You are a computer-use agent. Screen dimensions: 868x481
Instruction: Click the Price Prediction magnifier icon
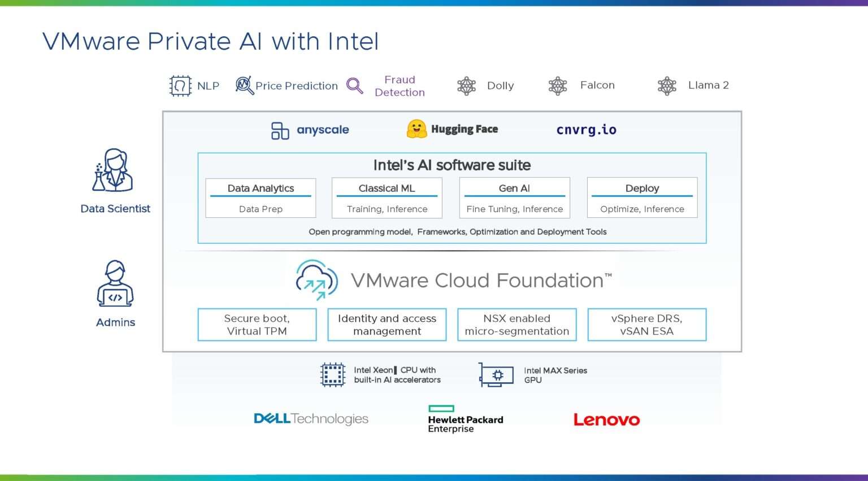[243, 84]
